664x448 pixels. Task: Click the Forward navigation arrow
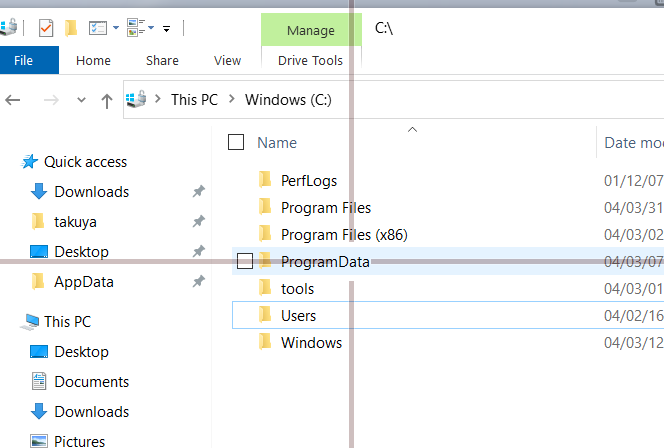(x=51, y=100)
